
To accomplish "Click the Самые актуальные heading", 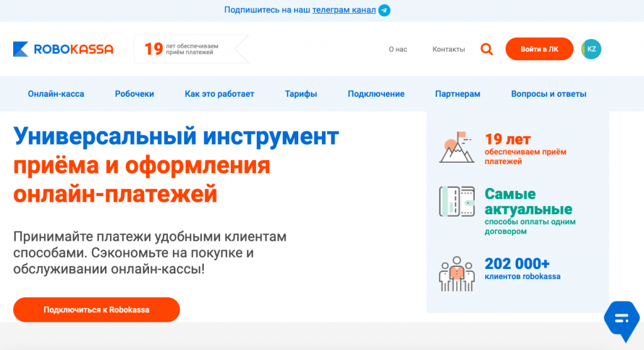I will coord(528,202).
